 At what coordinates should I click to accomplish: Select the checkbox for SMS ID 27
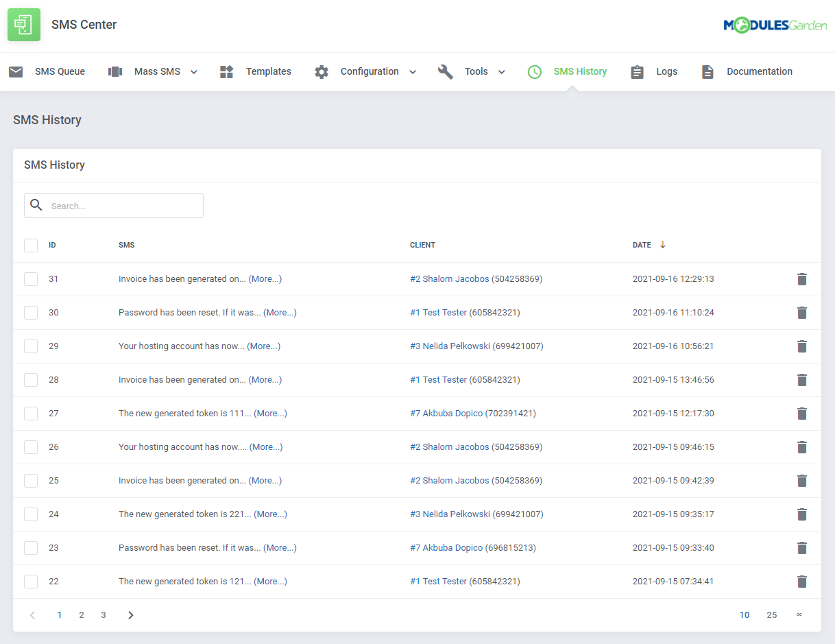pos(31,414)
